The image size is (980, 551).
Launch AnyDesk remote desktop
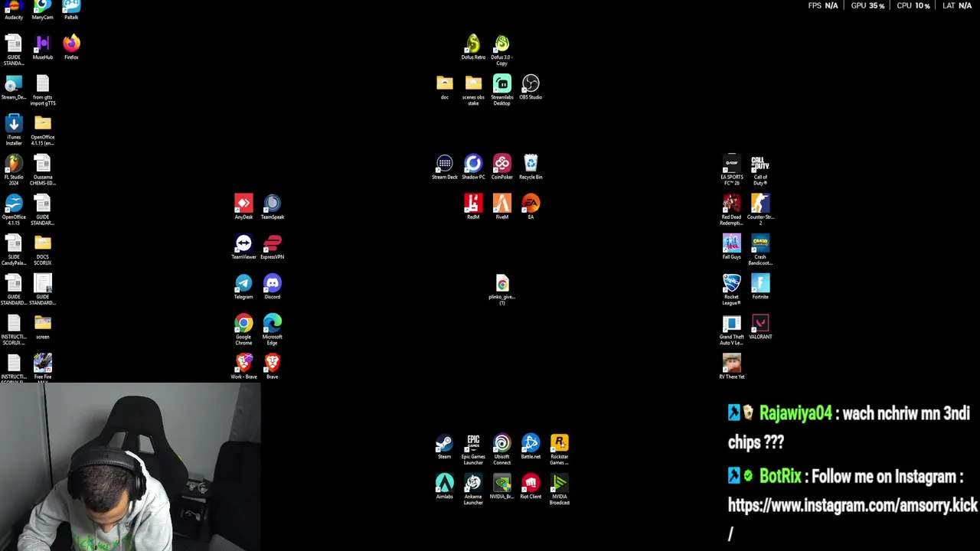pos(243,207)
